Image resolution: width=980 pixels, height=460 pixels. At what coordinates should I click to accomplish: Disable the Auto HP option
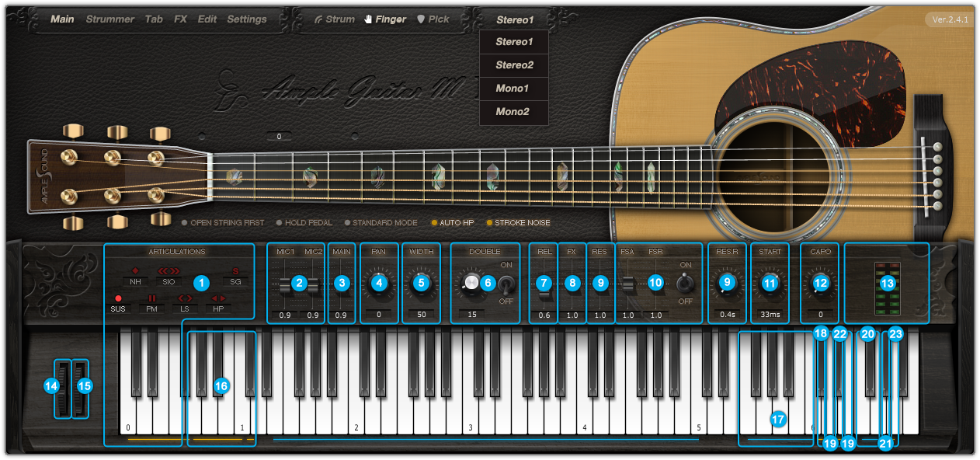pos(453,223)
